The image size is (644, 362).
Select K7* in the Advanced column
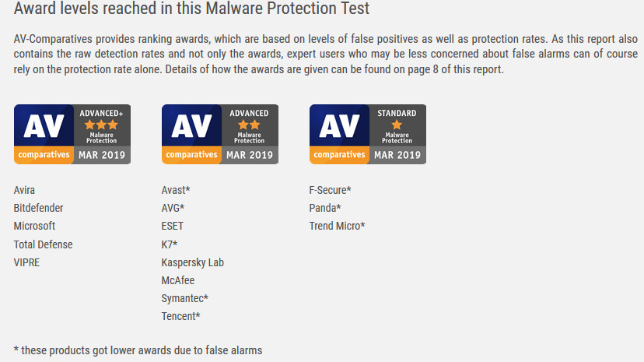[x=170, y=244]
